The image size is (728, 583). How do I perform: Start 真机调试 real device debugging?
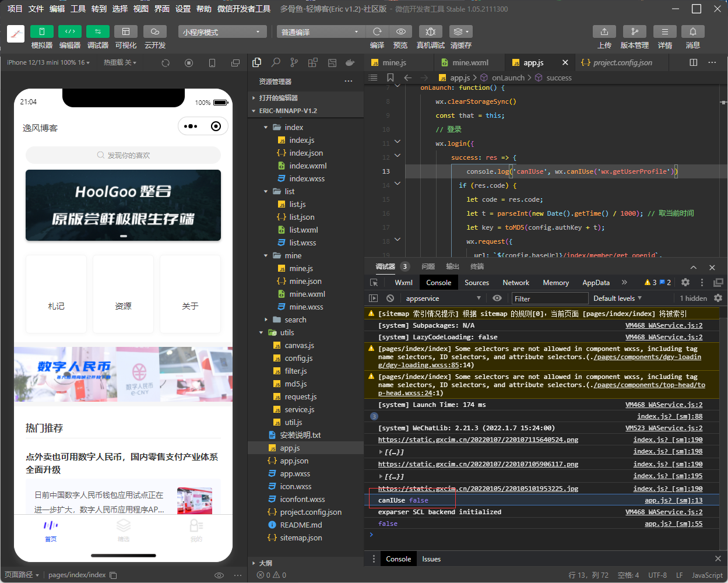tap(431, 31)
